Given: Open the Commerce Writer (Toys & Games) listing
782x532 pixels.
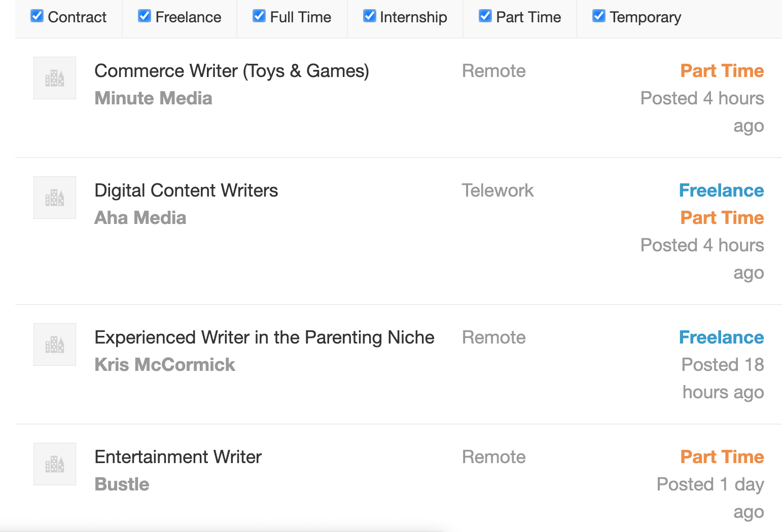Looking at the screenshot, I should 232,71.
